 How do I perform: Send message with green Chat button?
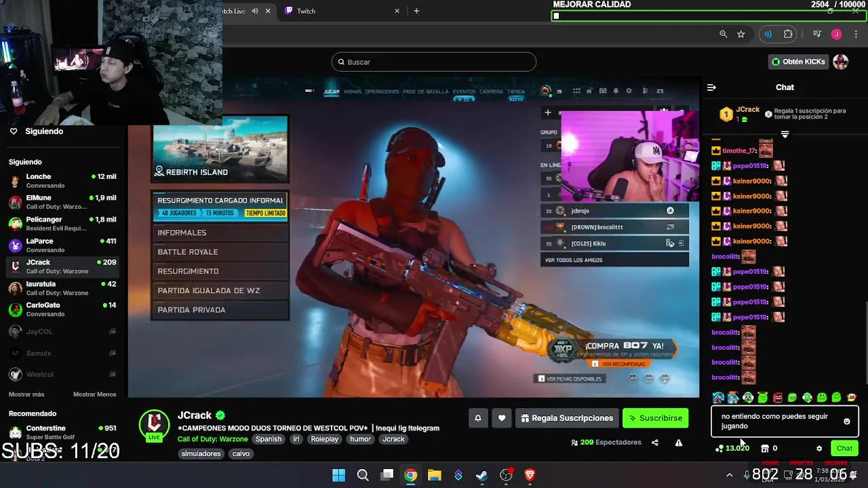pyautogui.click(x=844, y=448)
